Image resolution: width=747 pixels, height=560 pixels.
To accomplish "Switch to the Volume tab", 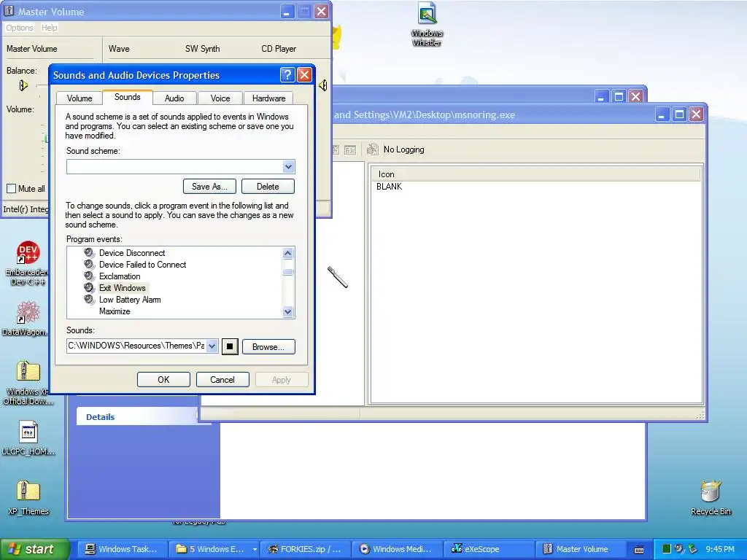I will click(79, 98).
